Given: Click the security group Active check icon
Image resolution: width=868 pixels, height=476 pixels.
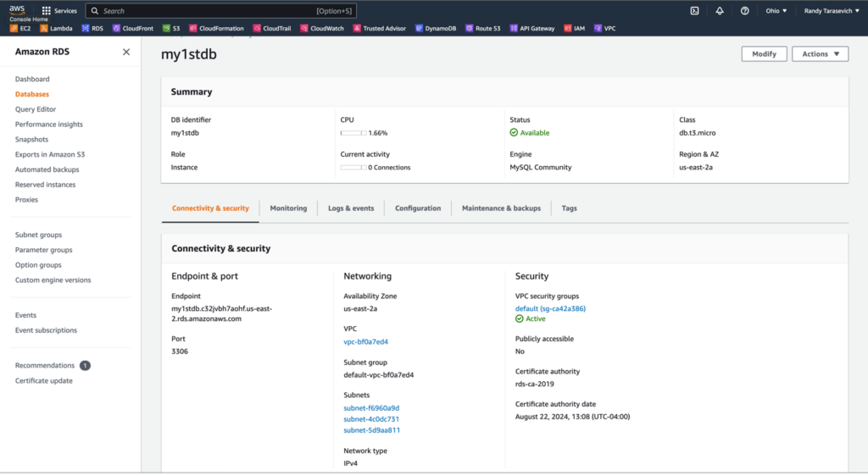Looking at the screenshot, I should [x=520, y=319].
